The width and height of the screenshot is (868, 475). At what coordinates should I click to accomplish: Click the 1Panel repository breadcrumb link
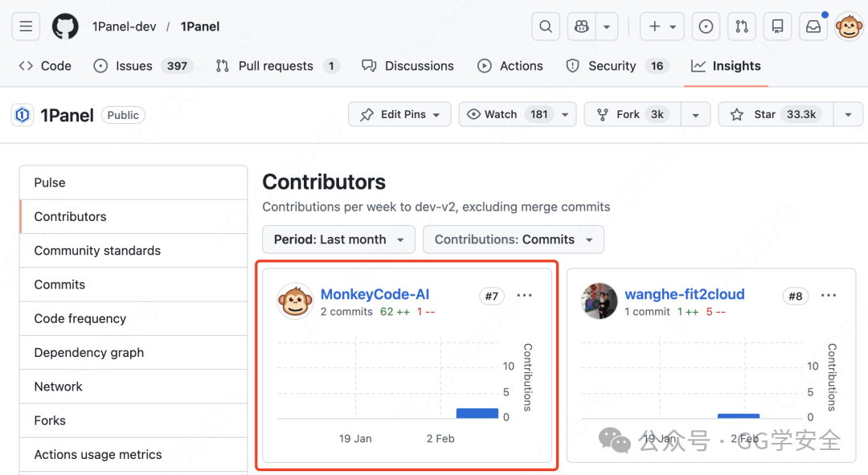[200, 27]
